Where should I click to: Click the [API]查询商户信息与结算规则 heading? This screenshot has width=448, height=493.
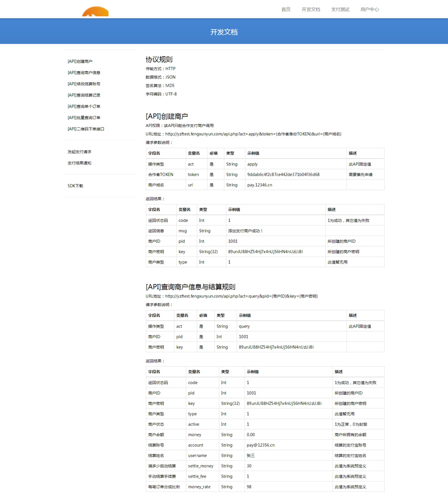click(190, 287)
